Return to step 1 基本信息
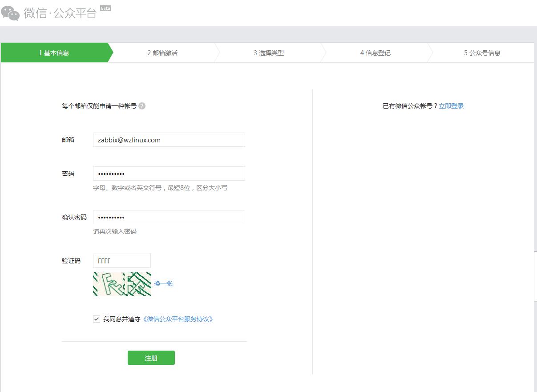The image size is (537, 392). [53, 52]
